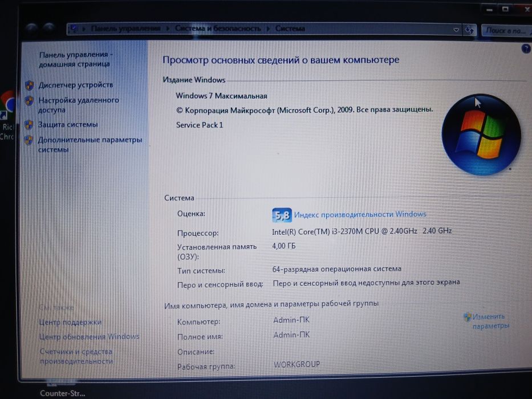Expand arrow after Система и безопасность breadcrumb
The height and width of the screenshot is (399, 532).
(x=268, y=28)
